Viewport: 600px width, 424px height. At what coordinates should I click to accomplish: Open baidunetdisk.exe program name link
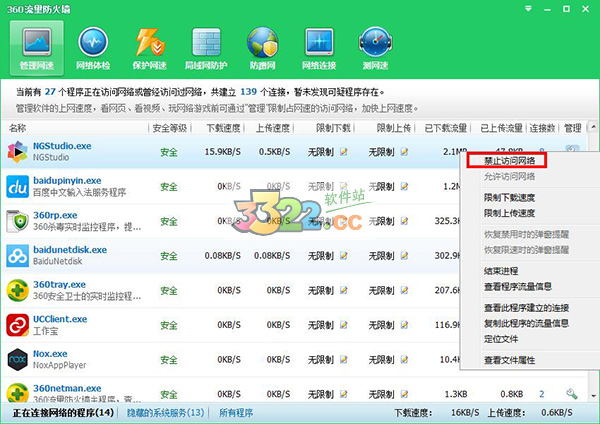pos(70,250)
